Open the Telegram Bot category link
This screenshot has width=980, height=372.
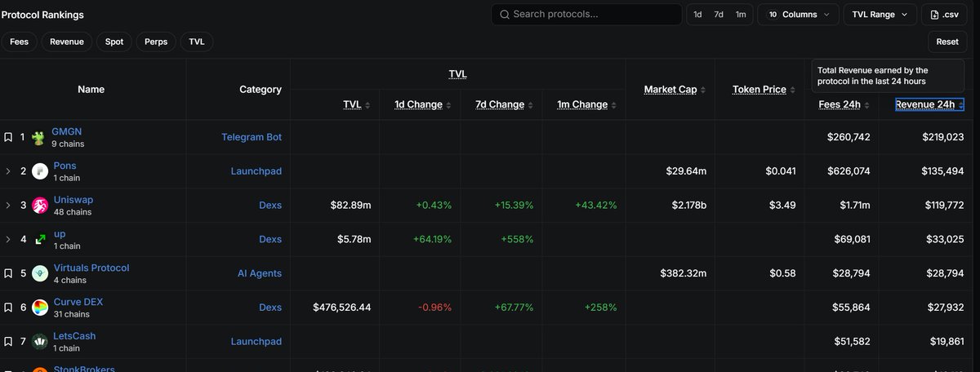click(x=252, y=137)
